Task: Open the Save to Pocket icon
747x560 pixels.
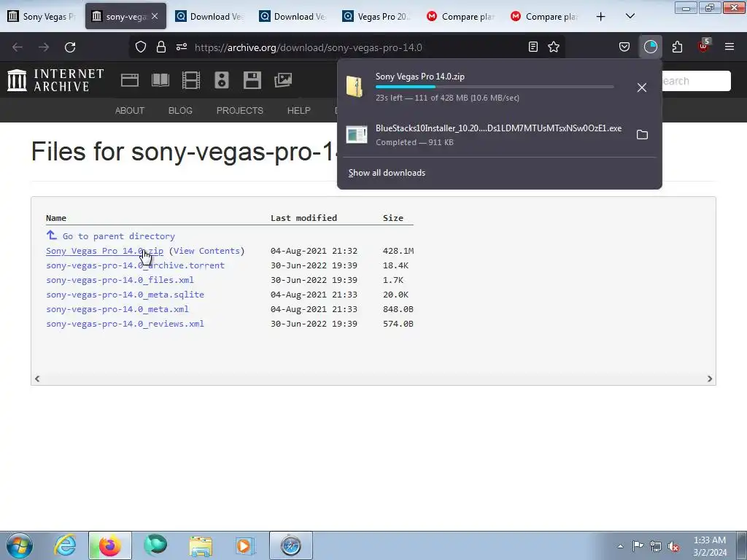Action: tap(624, 47)
